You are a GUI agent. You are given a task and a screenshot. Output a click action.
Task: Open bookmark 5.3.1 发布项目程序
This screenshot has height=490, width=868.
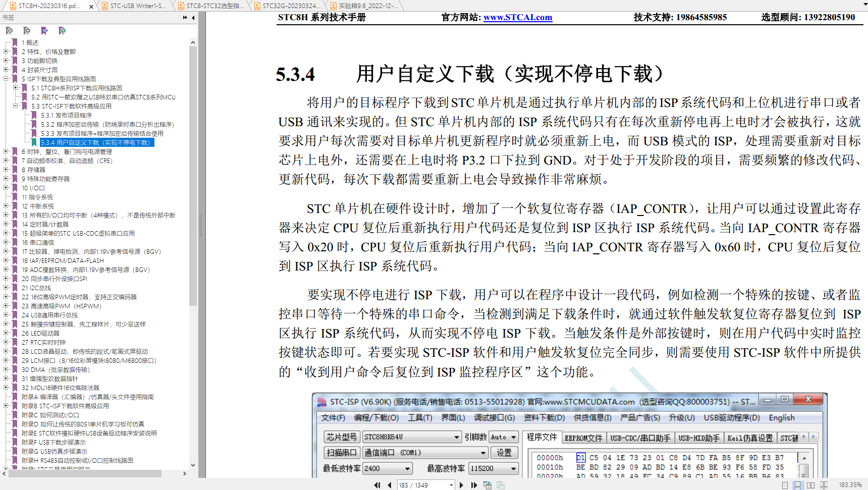pos(66,115)
